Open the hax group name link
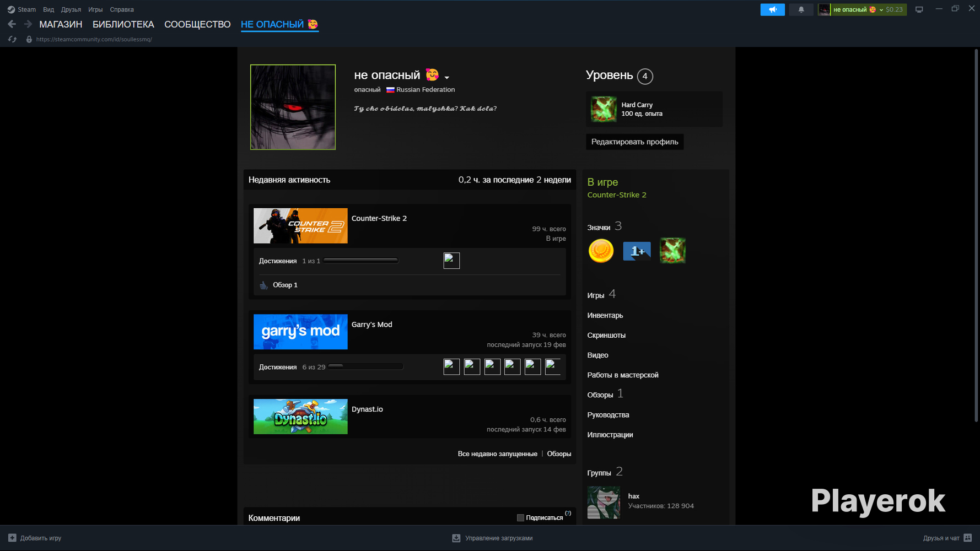 (634, 496)
